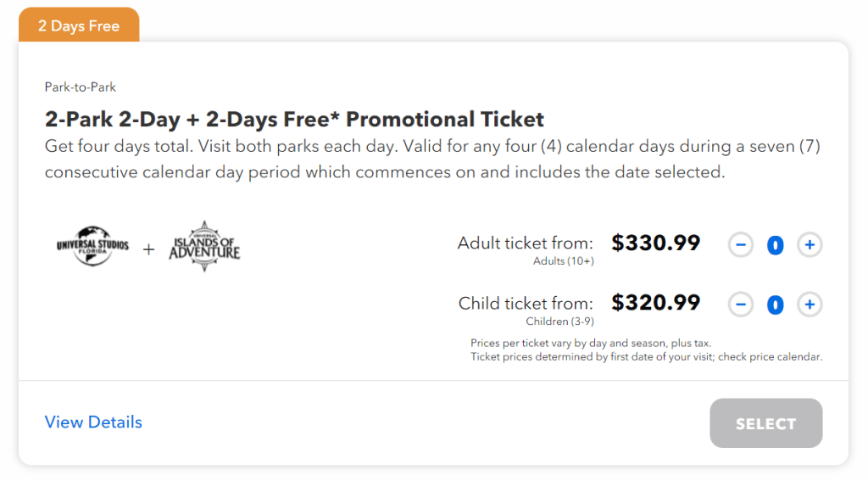Click the 2-Park 2-Day Promotional Ticket heading

(x=294, y=119)
